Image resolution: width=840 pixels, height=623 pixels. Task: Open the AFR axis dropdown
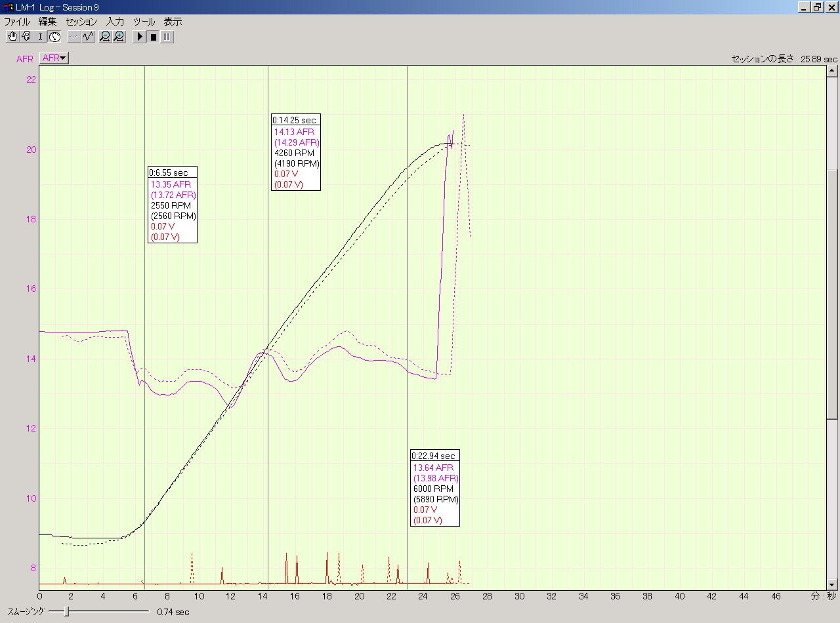click(x=54, y=58)
